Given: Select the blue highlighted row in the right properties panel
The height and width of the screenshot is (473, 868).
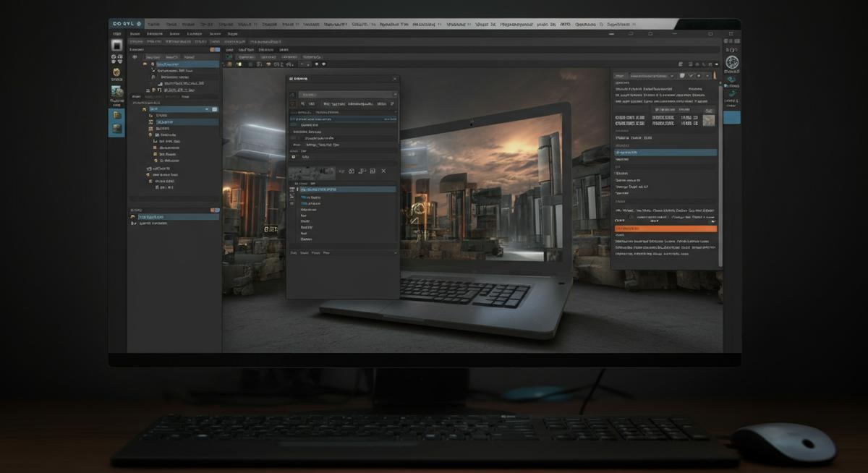Looking at the screenshot, I should 665,153.
